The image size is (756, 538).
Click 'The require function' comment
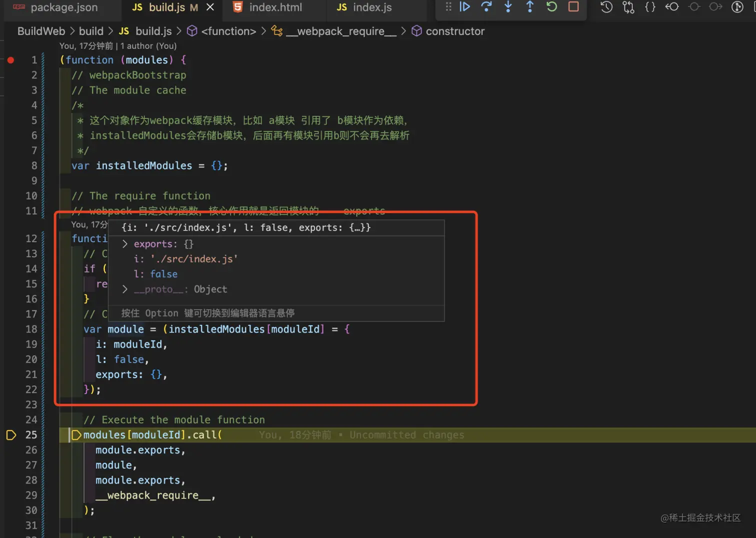140,195
